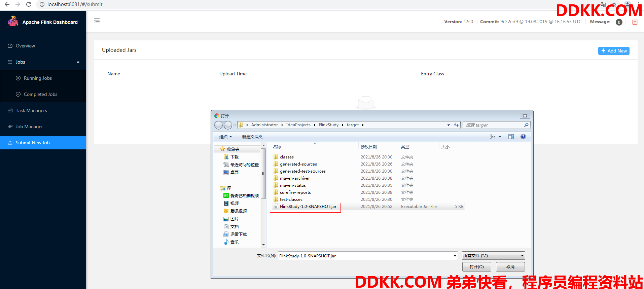The image size is (644, 289).
Task: Click the help question mark icon
Action: pos(523,137)
